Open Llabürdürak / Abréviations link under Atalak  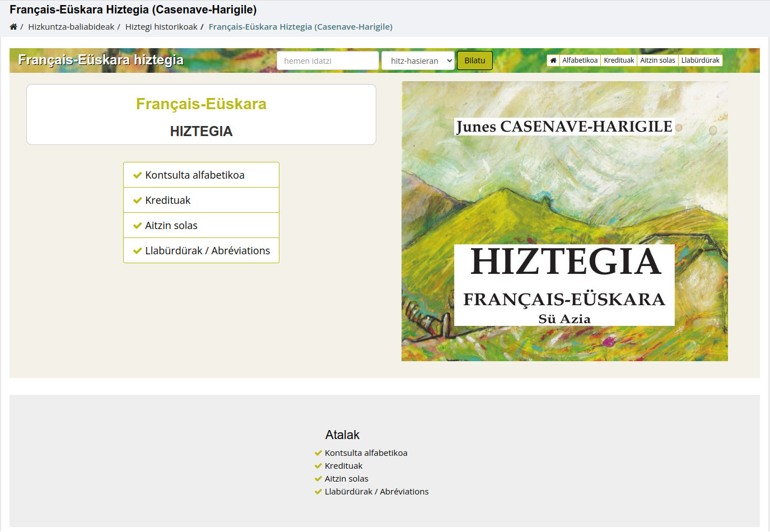point(376,492)
